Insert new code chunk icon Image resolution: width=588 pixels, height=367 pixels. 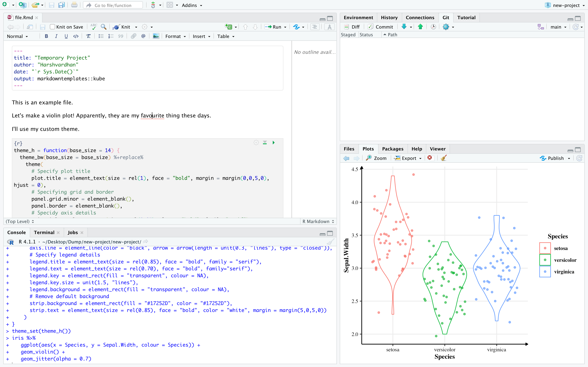click(228, 27)
